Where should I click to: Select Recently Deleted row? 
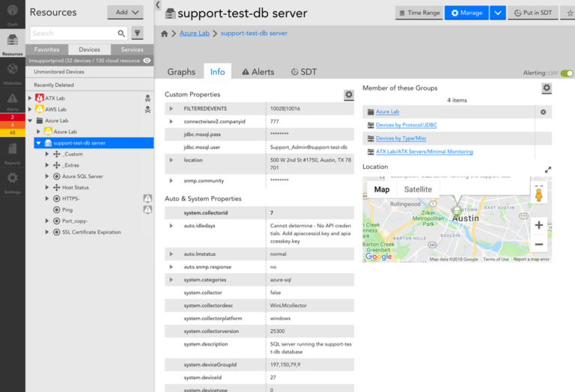pos(90,85)
